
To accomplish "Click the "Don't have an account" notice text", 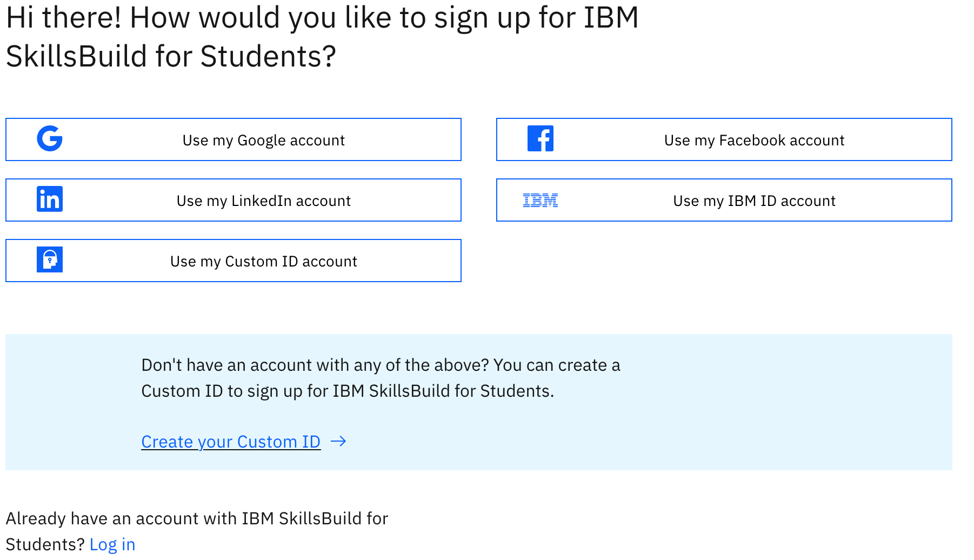I will 381,378.
